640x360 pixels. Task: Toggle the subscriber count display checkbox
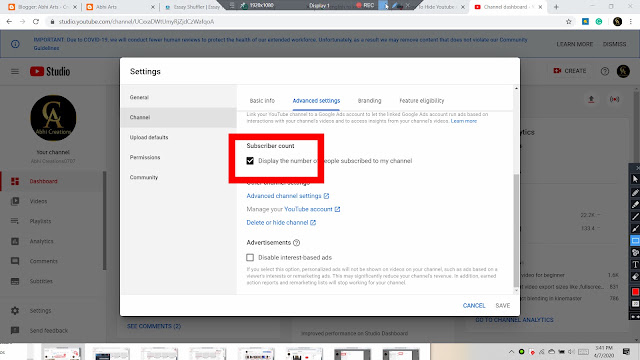pos(250,161)
